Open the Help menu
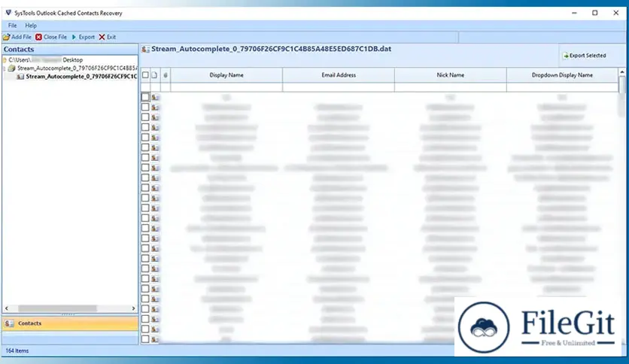This screenshot has width=629, height=364. (x=31, y=26)
